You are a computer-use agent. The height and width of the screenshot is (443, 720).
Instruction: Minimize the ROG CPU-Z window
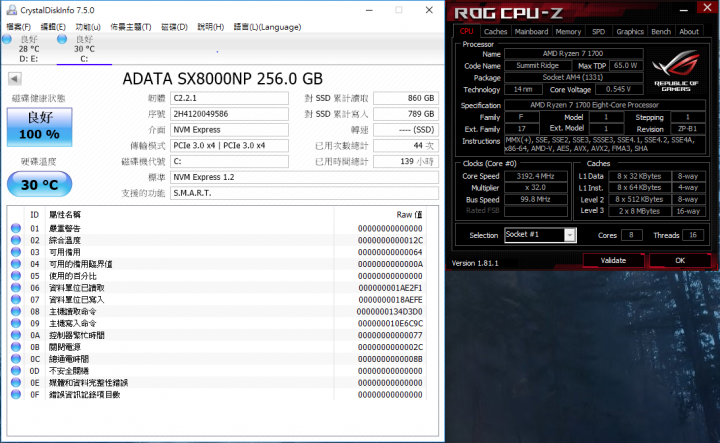click(x=684, y=10)
